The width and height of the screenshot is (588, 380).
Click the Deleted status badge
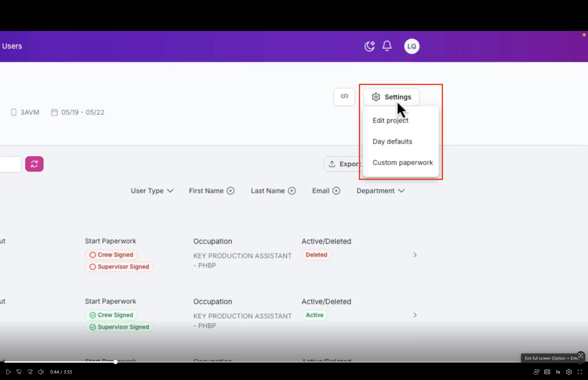point(316,255)
